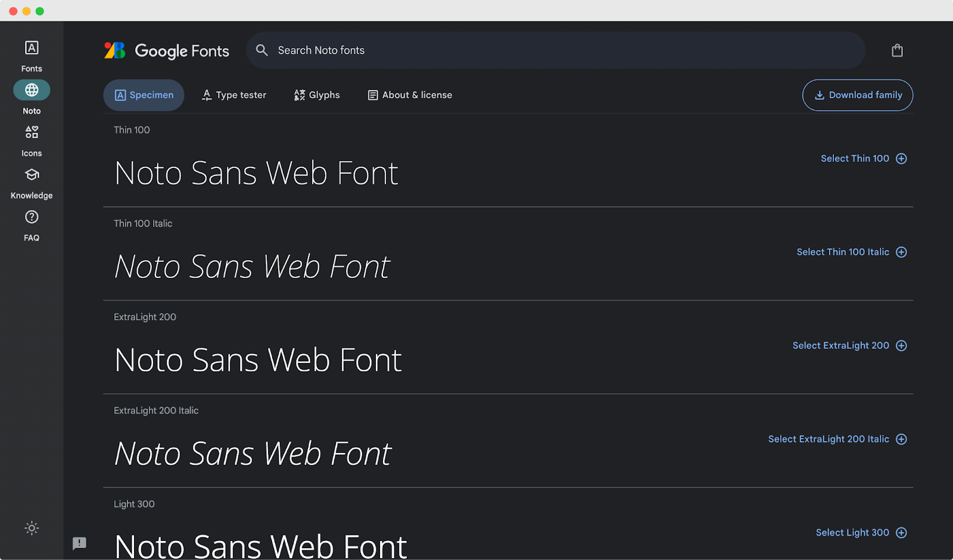
Task: Open the Icons section in the sidebar
Action: [31, 132]
